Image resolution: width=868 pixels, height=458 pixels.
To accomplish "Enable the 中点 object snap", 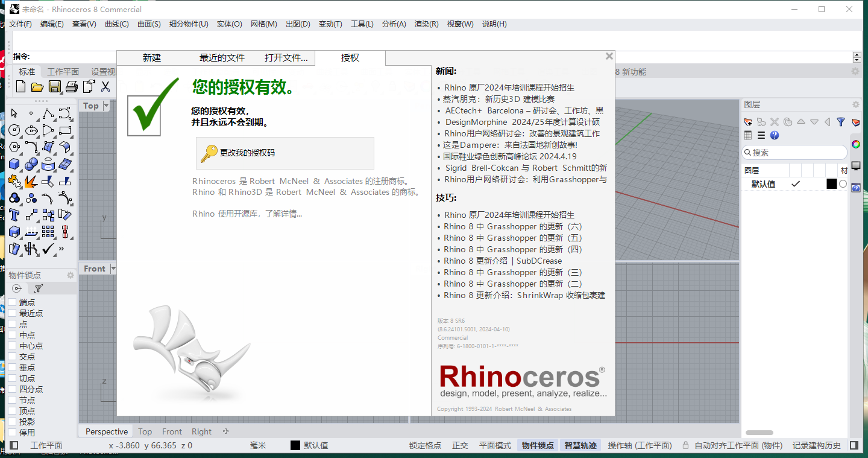I will click(11, 335).
